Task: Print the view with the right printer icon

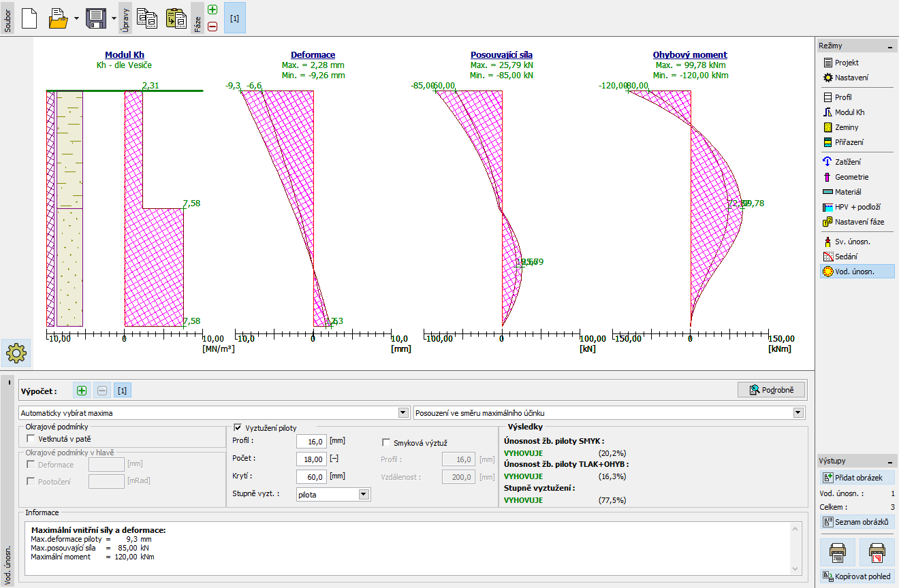Action: [877, 552]
